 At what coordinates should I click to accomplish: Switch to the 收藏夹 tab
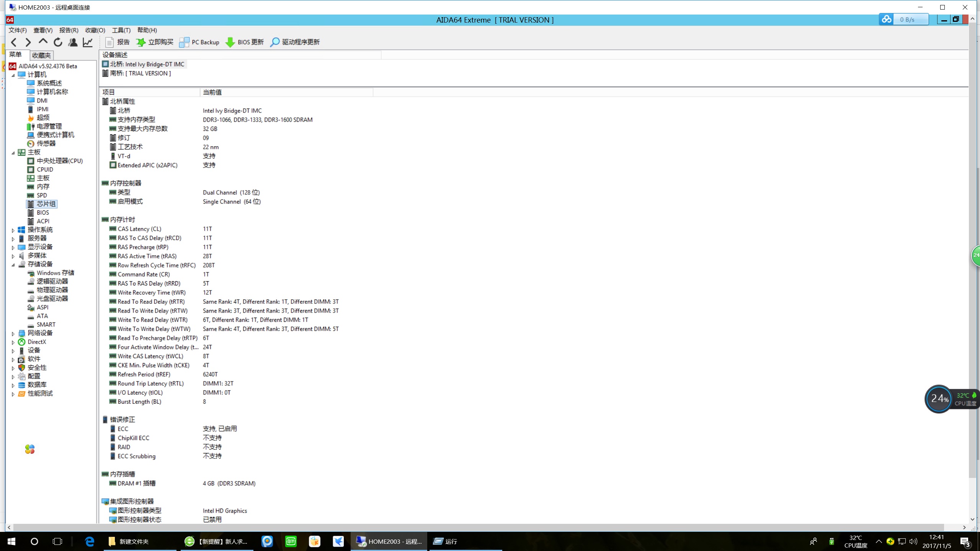[41, 55]
